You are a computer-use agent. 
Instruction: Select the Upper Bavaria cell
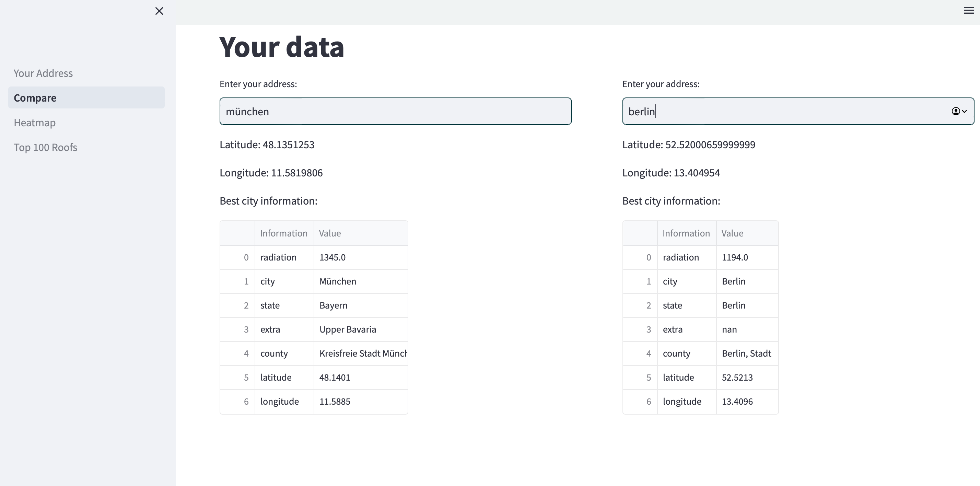coord(360,329)
